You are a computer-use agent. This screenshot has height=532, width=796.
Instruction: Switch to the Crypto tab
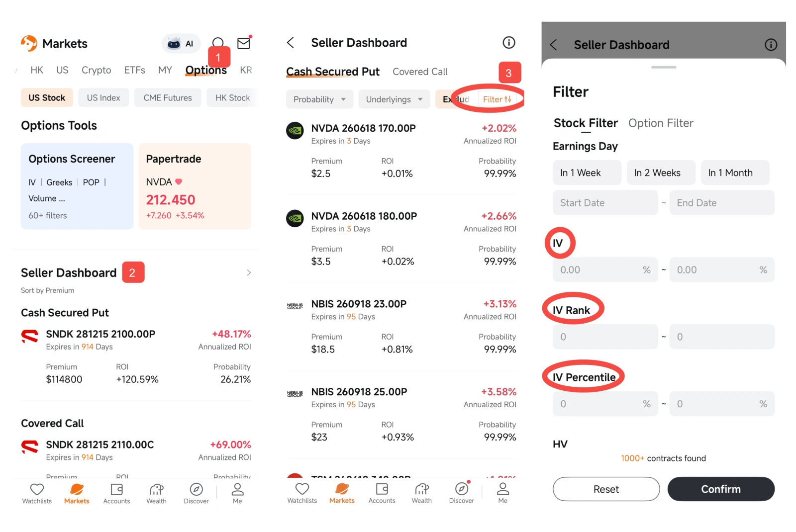(x=97, y=70)
